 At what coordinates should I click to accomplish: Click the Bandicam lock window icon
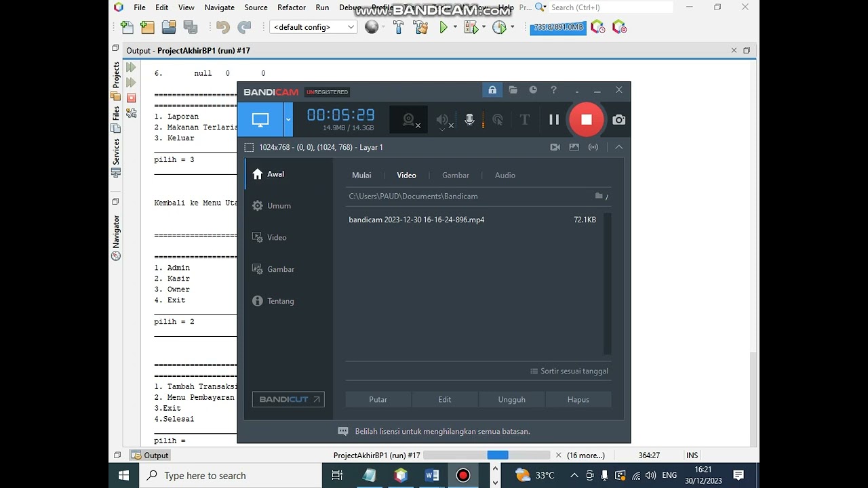tap(492, 90)
